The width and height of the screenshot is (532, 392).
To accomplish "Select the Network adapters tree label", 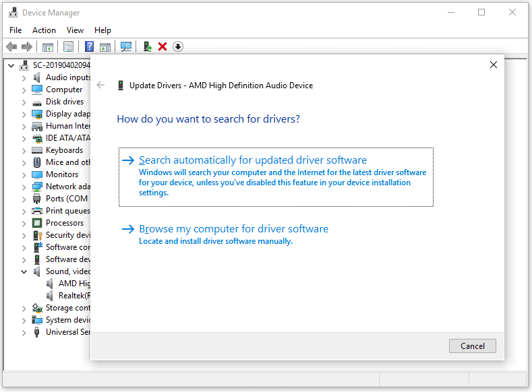I will [x=68, y=187].
